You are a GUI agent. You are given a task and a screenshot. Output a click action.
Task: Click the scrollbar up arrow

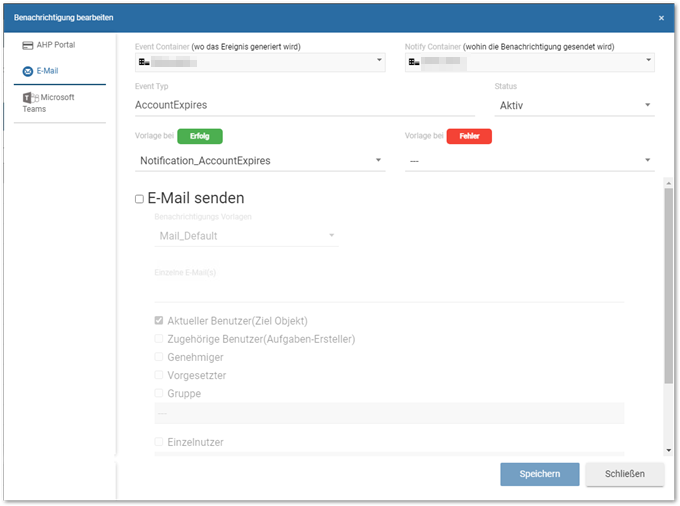pos(668,184)
